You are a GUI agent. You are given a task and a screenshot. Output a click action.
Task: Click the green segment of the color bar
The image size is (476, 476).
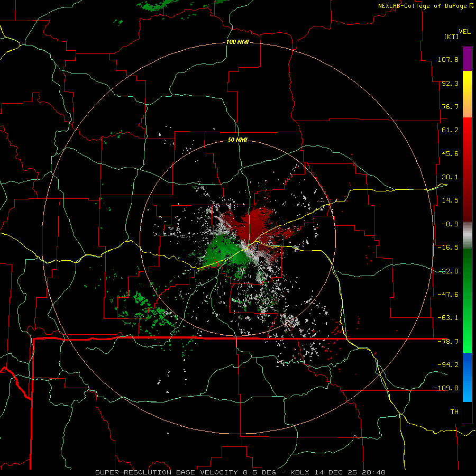pyautogui.click(x=467, y=300)
